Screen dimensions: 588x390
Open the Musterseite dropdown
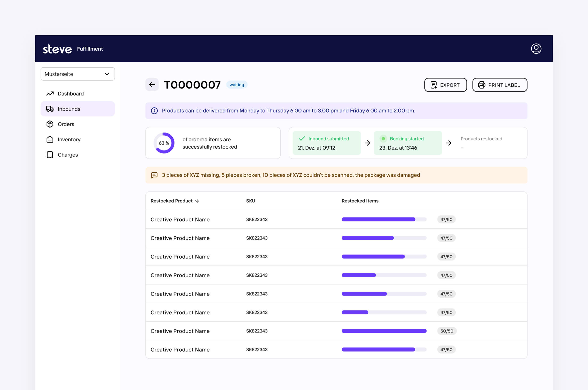point(78,74)
